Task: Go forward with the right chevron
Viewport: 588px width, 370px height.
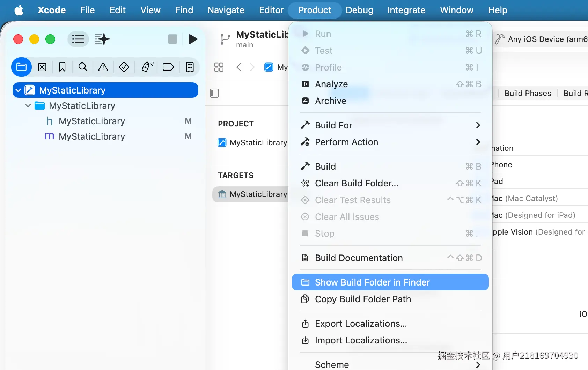Action: coord(252,67)
